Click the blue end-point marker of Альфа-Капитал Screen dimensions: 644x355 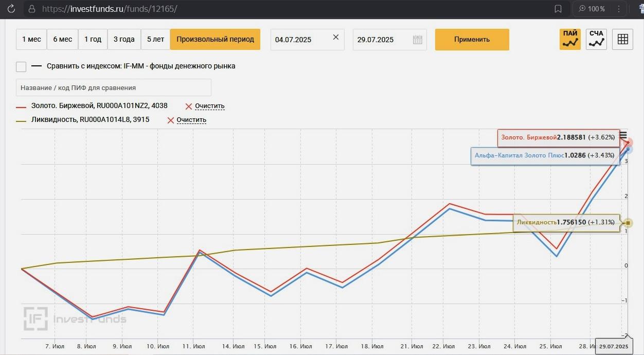coord(628,149)
